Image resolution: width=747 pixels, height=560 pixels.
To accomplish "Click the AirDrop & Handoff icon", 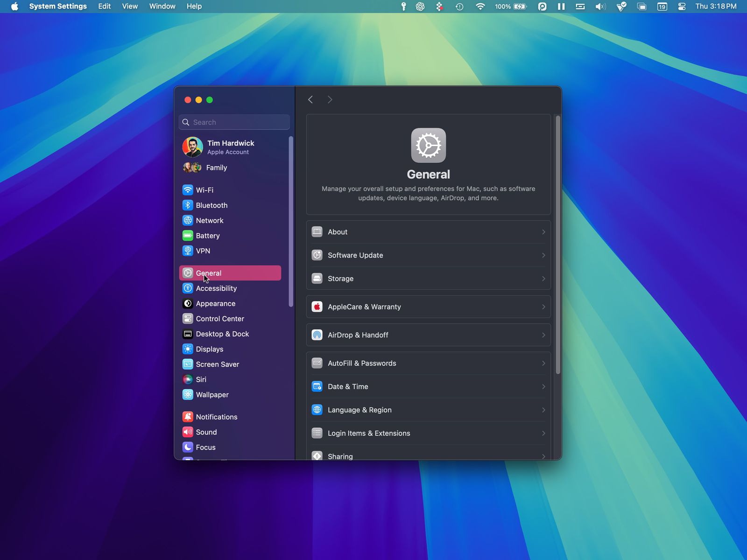I will [x=317, y=335].
